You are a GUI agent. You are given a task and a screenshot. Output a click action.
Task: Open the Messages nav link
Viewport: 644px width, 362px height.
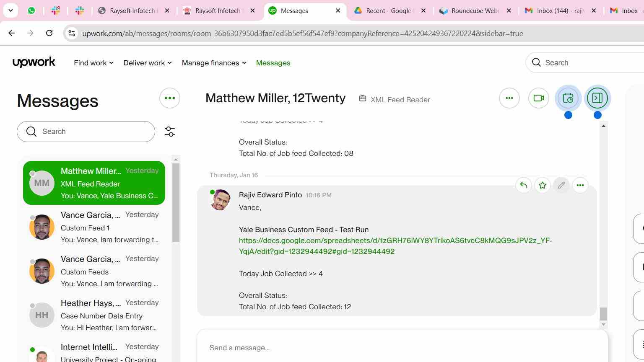tap(273, 63)
